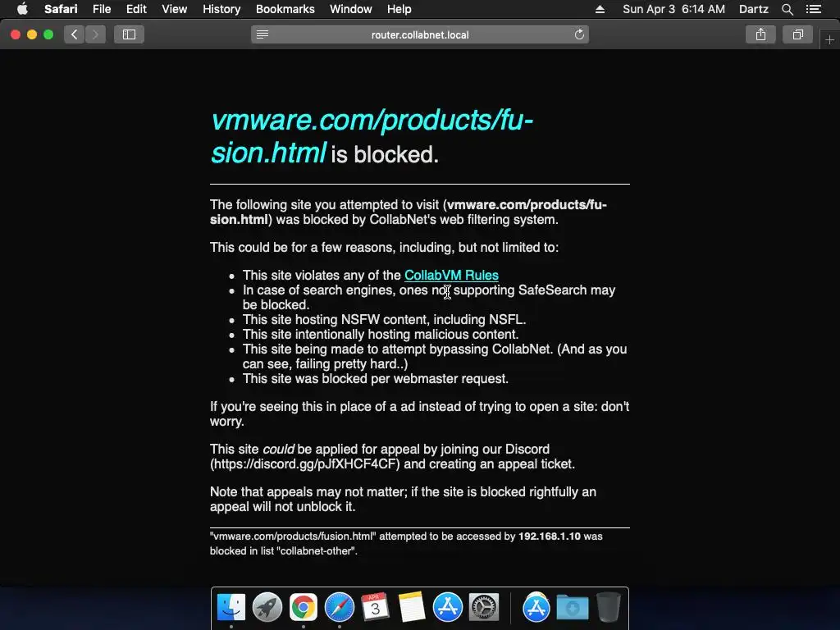The height and width of the screenshot is (630, 840).
Task: Open the Apple menu
Action: coord(22,8)
